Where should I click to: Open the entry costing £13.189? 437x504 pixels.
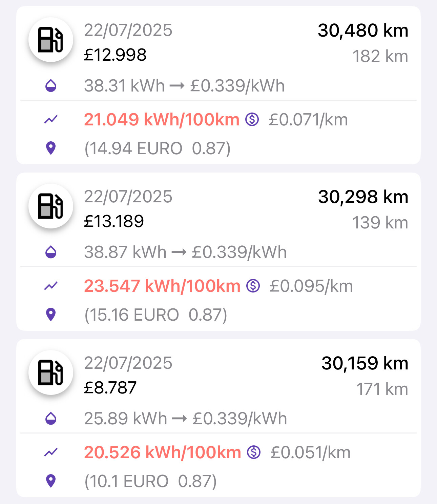(x=218, y=251)
